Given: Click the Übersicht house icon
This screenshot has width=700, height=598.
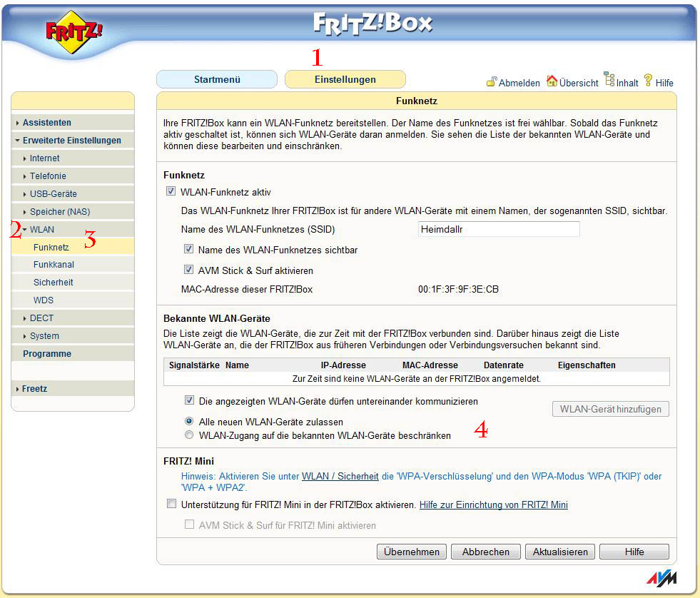Looking at the screenshot, I should pyautogui.click(x=552, y=81).
